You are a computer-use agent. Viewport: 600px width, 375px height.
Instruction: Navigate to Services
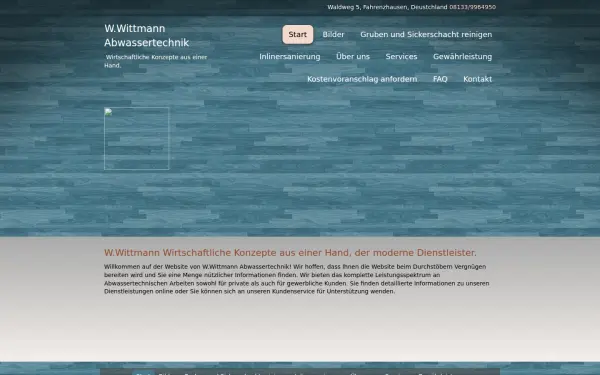[x=401, y=57]
